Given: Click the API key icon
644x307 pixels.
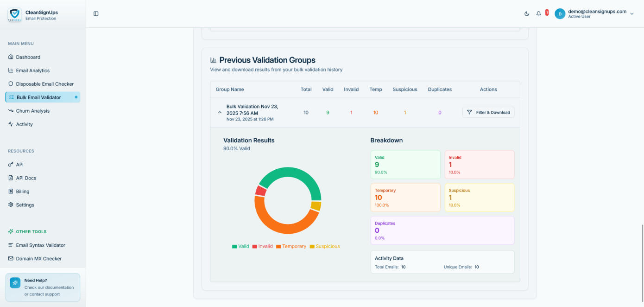Looking at the screenshot, I should point(11,165).
